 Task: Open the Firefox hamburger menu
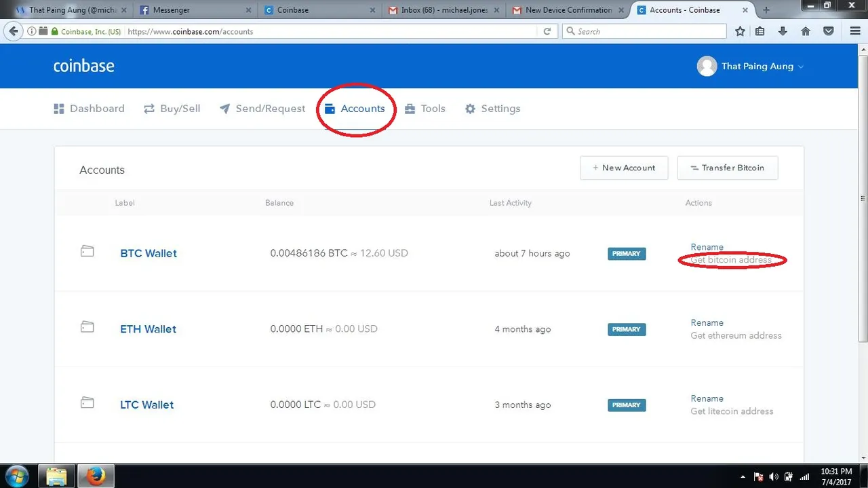coord(855,31)
